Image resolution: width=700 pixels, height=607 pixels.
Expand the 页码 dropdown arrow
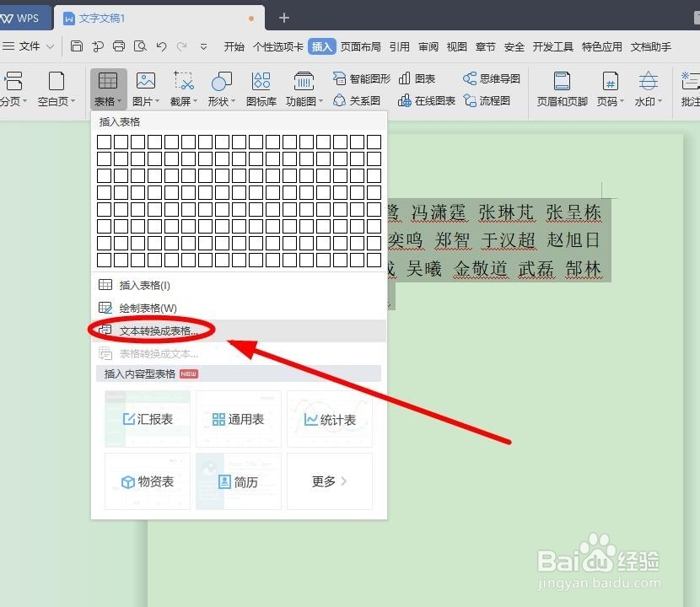(x=622, y=102)
